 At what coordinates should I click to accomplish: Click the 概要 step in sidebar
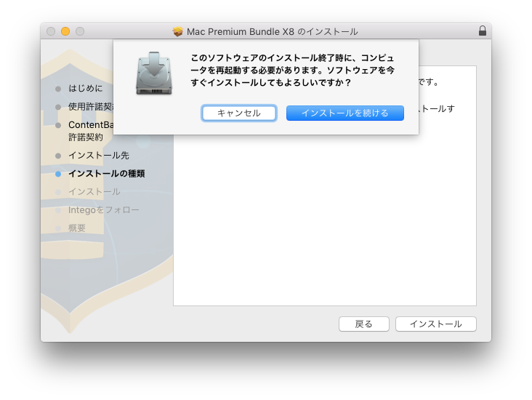[77, 228]
